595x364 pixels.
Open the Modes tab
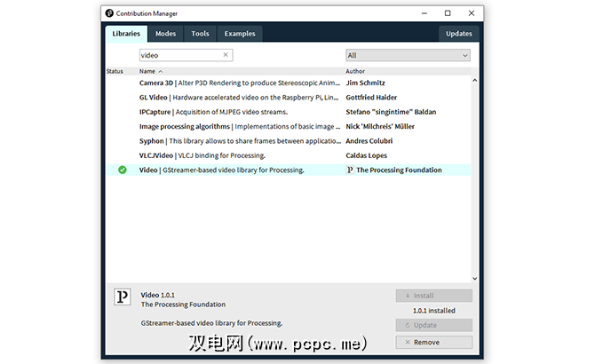[165, 34]
